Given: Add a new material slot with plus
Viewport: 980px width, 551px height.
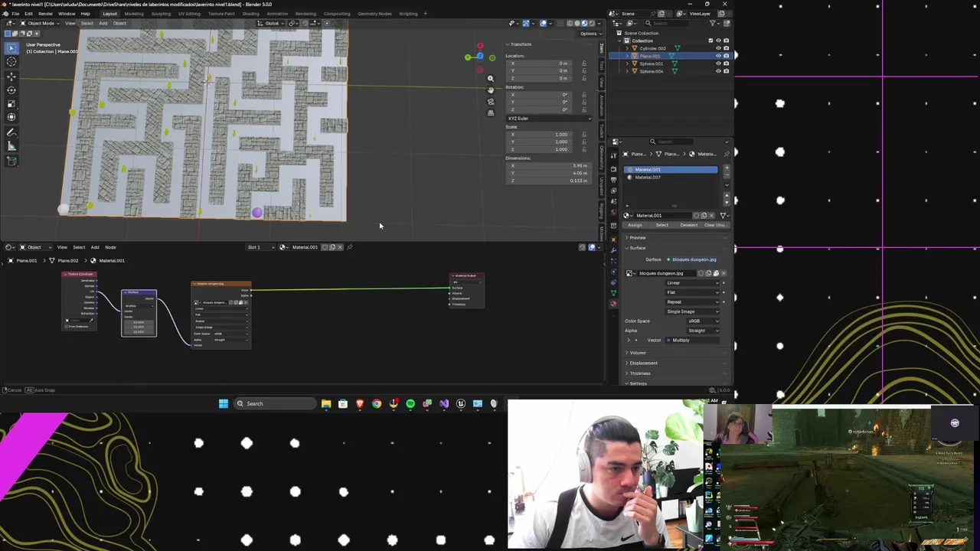Looking at the screenshot, I should (x=727, y=167).
